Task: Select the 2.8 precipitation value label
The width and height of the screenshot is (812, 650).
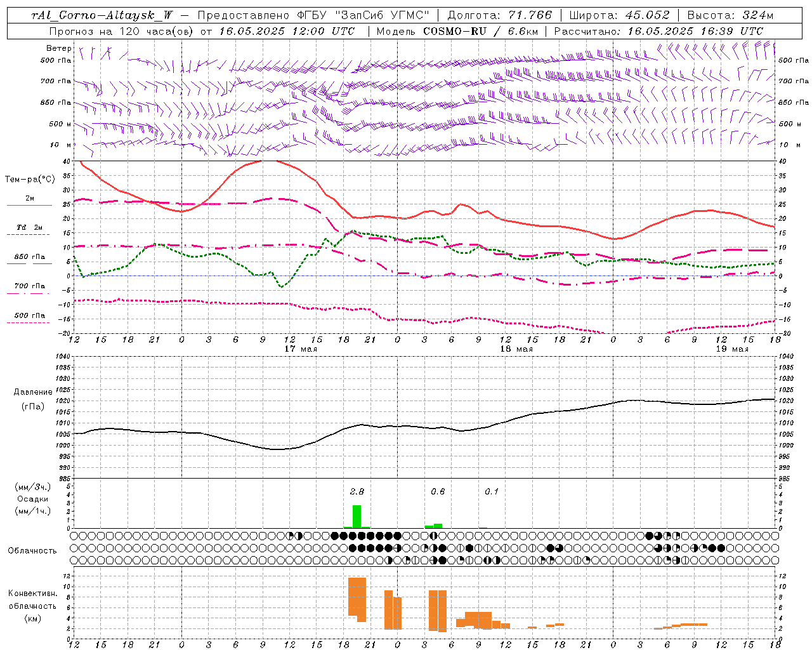Action: coord(357,491)
